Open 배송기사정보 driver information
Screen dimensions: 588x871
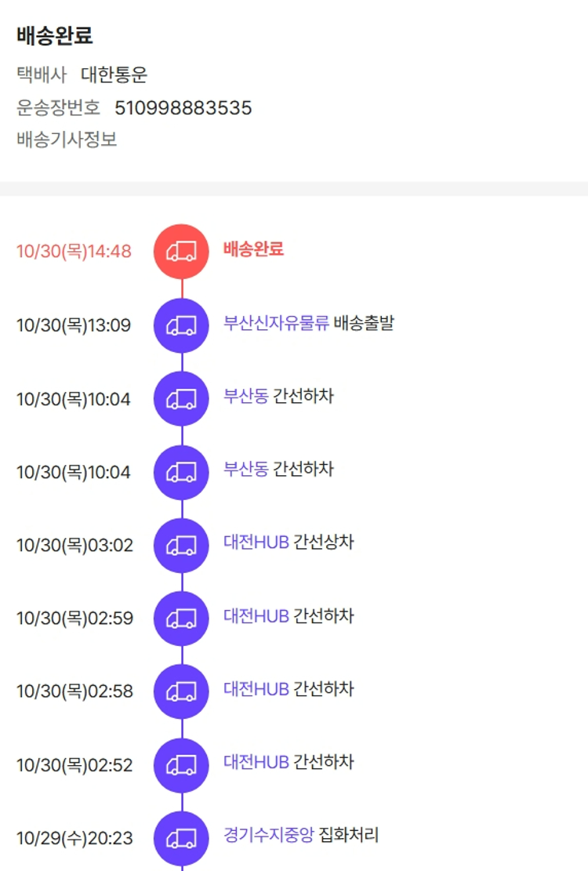(x=67, y=140)
